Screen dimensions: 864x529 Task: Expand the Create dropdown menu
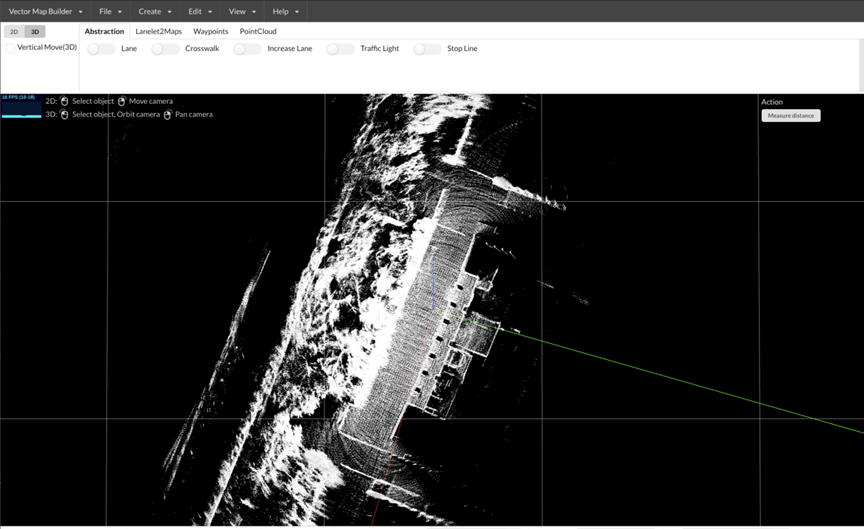(154, 11)
